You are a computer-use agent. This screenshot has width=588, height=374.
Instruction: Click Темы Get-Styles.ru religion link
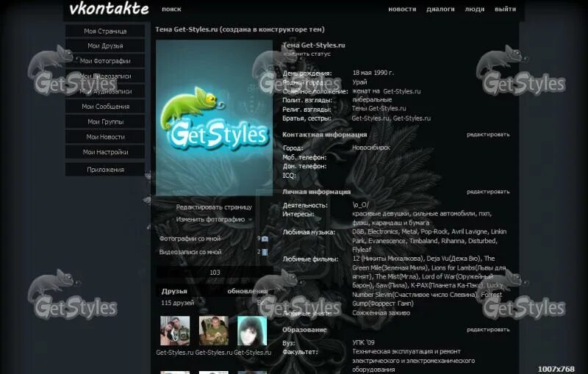pos(379,108)
